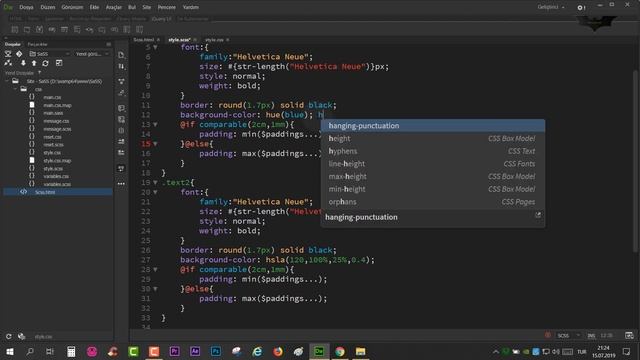
Task: Open After Effects from the taskbar
Action: click(x=195, y=351)
